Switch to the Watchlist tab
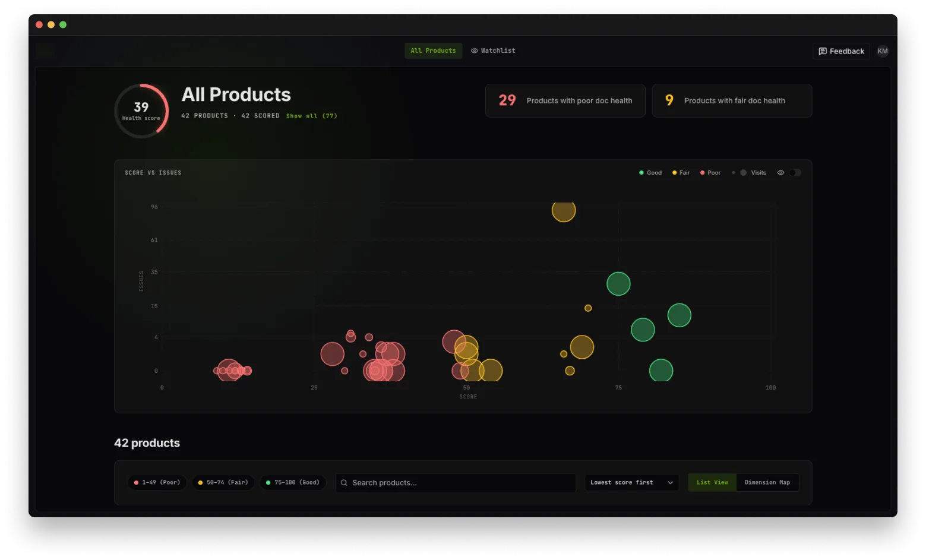 (493, 51)
